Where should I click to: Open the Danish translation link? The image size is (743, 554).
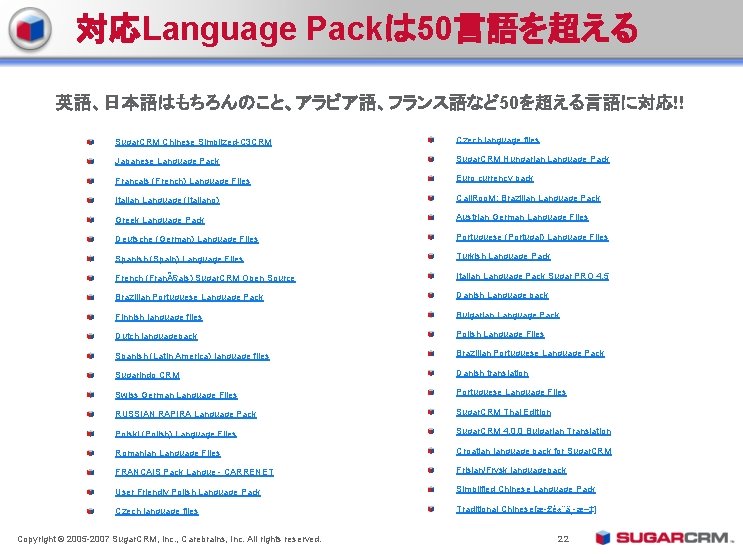coord(492,373)
